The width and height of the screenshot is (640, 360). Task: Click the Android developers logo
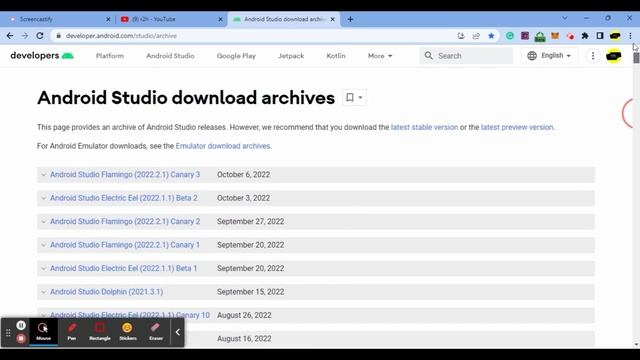click(42, 56)
